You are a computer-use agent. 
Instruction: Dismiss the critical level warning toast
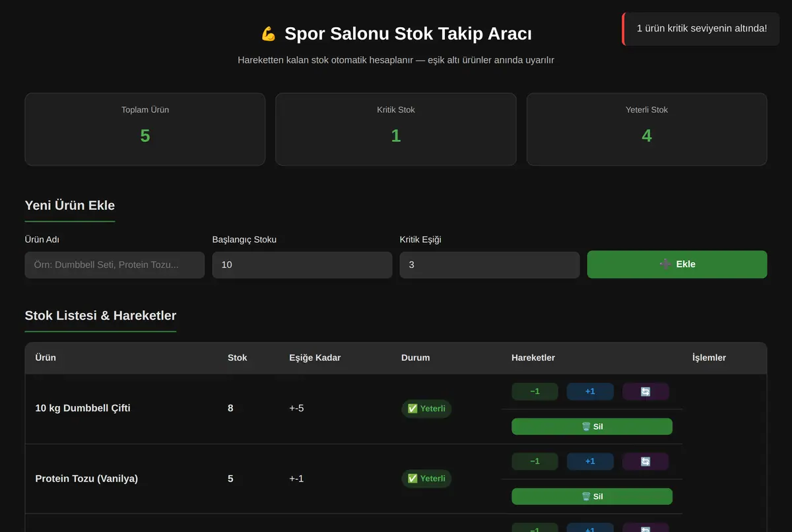(x=701, y=28)
